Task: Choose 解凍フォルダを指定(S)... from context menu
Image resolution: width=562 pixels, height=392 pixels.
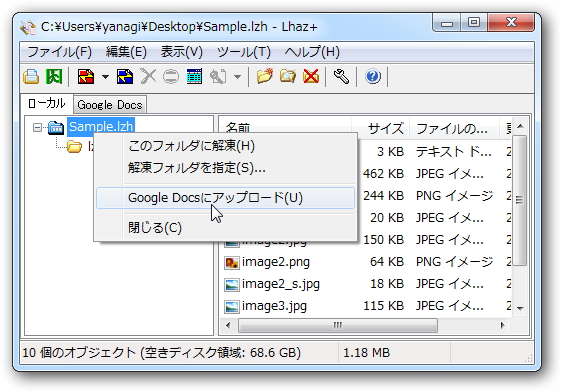Action: (225, 167)
